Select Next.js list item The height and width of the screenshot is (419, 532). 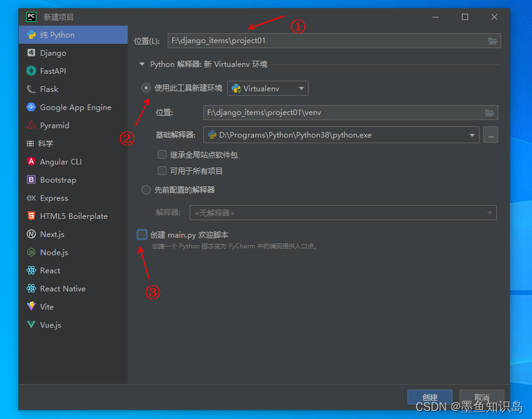tap(73, 235)
